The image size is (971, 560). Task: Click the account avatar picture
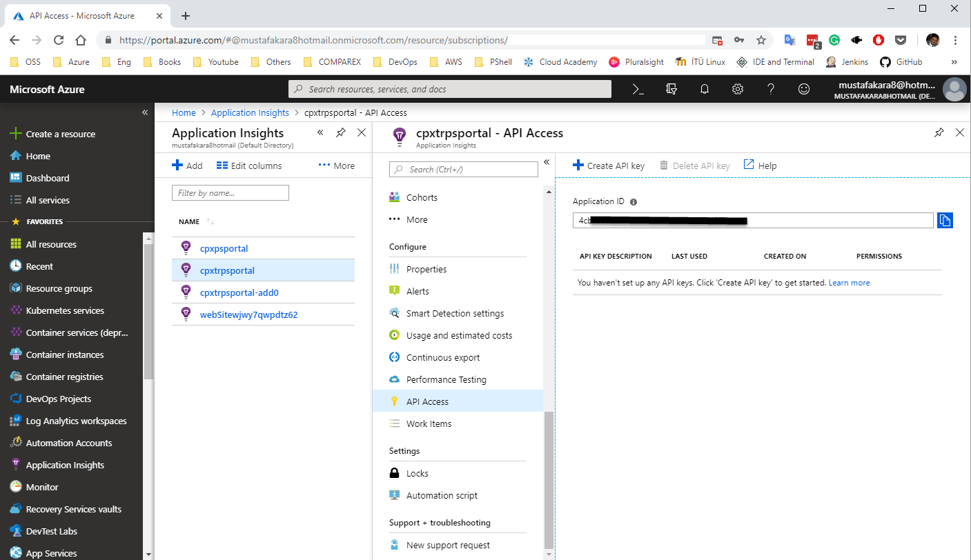tap(954, 90)
